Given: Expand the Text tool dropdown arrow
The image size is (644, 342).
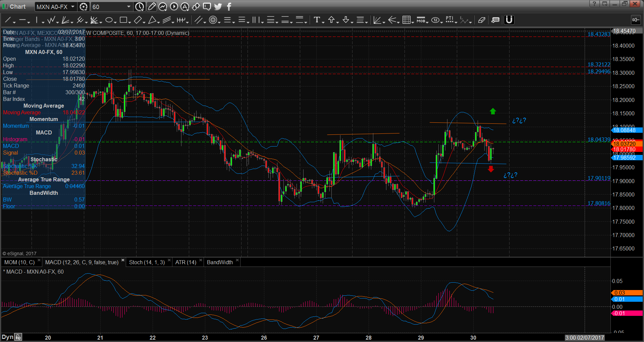Looking at the screenshot, I should coord(323,22).
